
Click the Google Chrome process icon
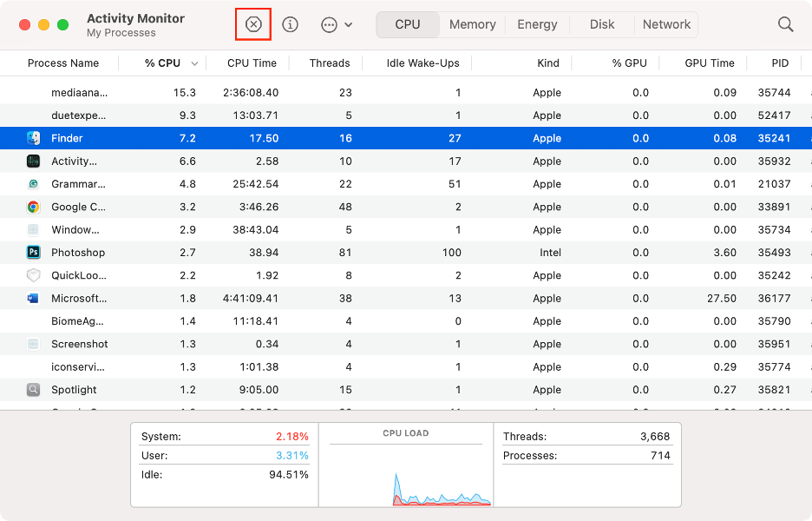[33, 207]
